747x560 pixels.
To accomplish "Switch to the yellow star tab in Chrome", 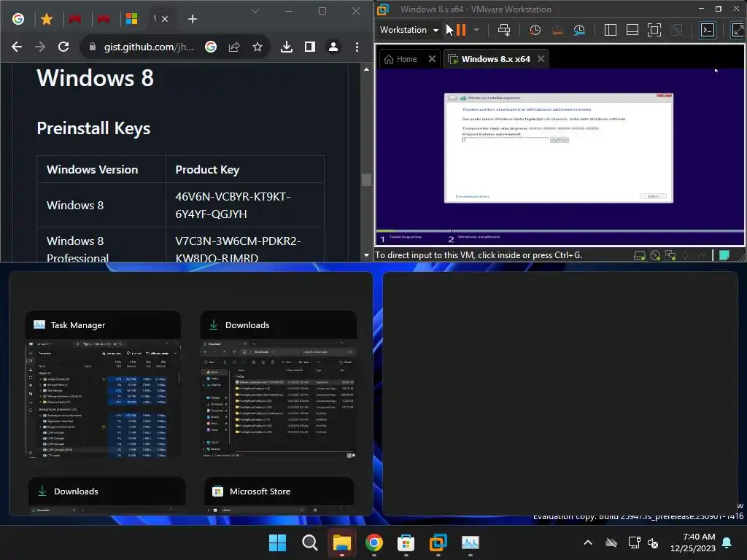I will [x=47, y=19].
